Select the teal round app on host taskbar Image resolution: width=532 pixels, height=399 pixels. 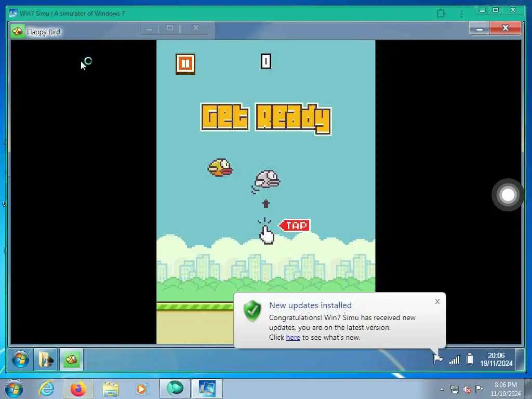point(175,389)
